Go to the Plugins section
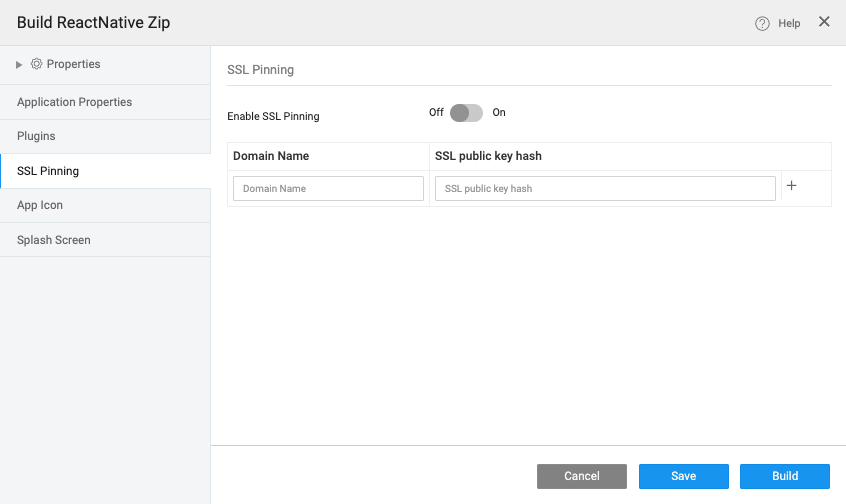846x504 pixels. [36, 136]
